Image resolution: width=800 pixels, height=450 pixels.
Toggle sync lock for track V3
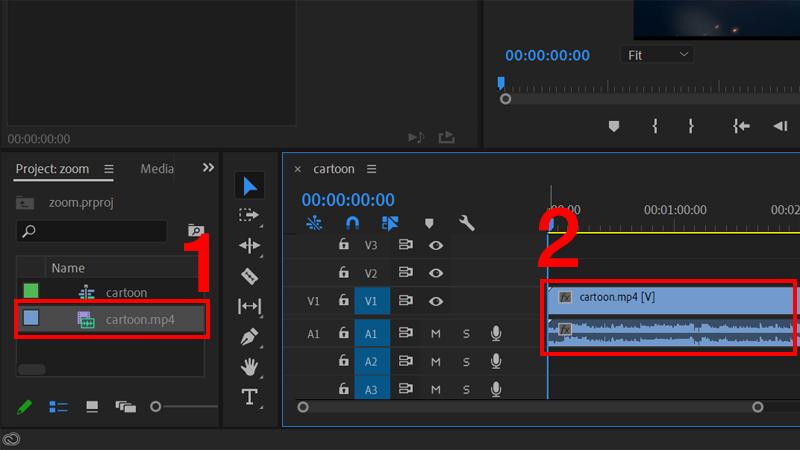click(406, 244)
